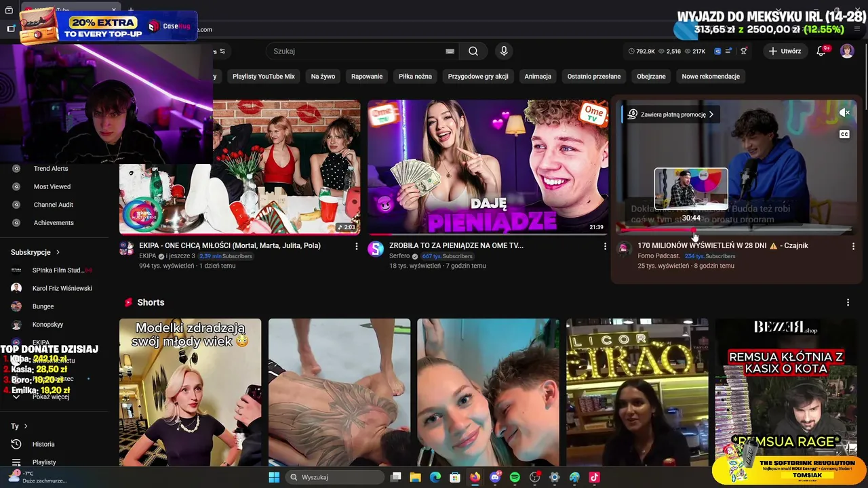Open the 170 MILIONÓW WYŚWIETLEŃ video title
Image resolution: width=868 pixels, height=488 pixels.
coord(723,245)
